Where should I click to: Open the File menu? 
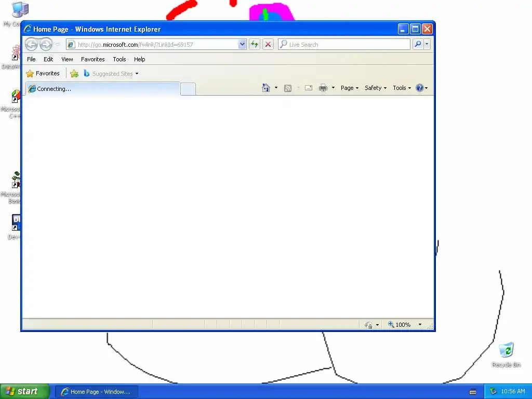[31, 59]
